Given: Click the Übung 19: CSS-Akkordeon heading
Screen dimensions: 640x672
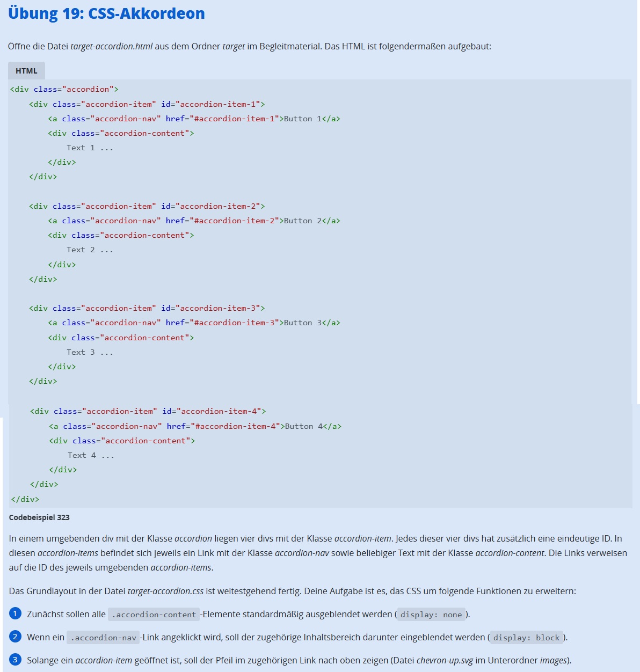Looking at the screenshot, I should [x=106, y=13].
